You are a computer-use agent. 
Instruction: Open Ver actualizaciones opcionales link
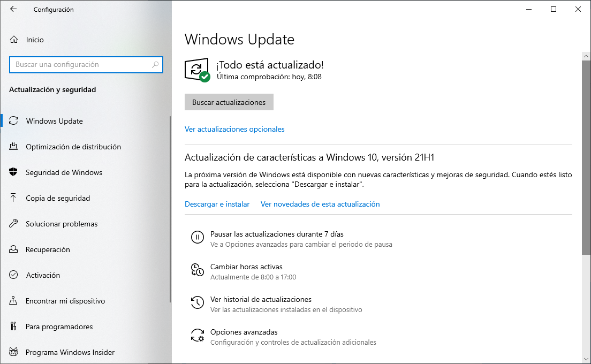[234, 129]
